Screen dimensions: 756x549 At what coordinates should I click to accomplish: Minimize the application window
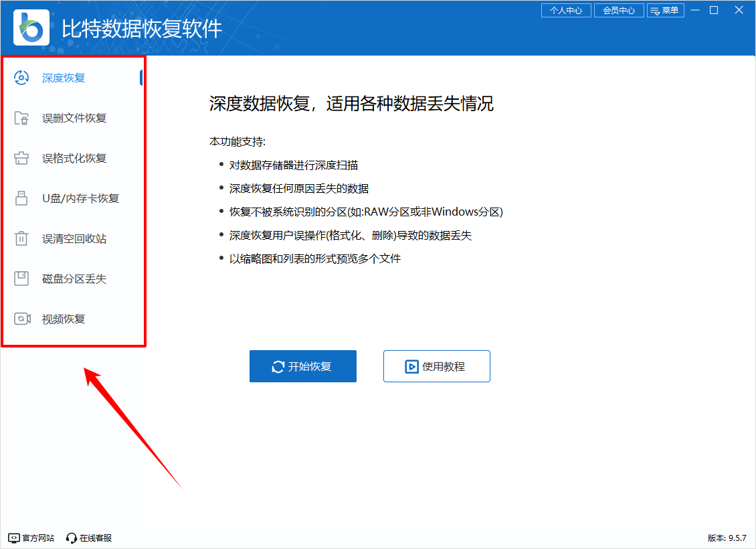click(695, 10)
